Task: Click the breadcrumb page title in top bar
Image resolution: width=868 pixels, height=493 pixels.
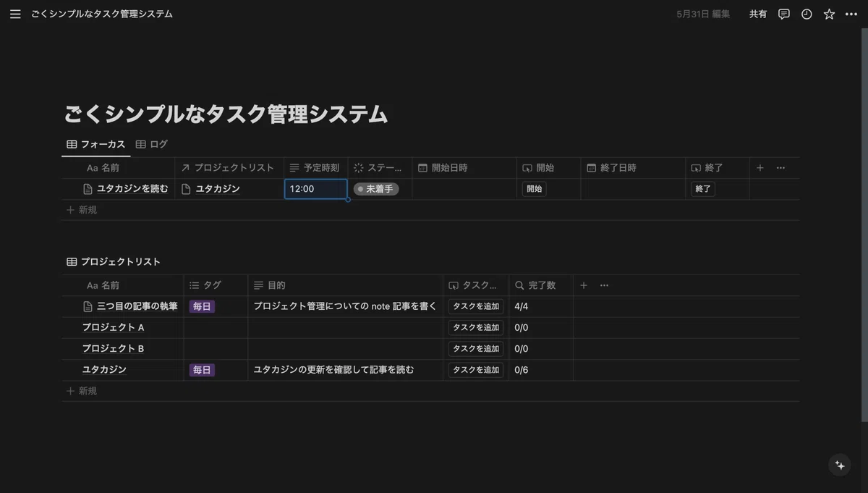Action: pyautogui.click(x=102, y=14)
